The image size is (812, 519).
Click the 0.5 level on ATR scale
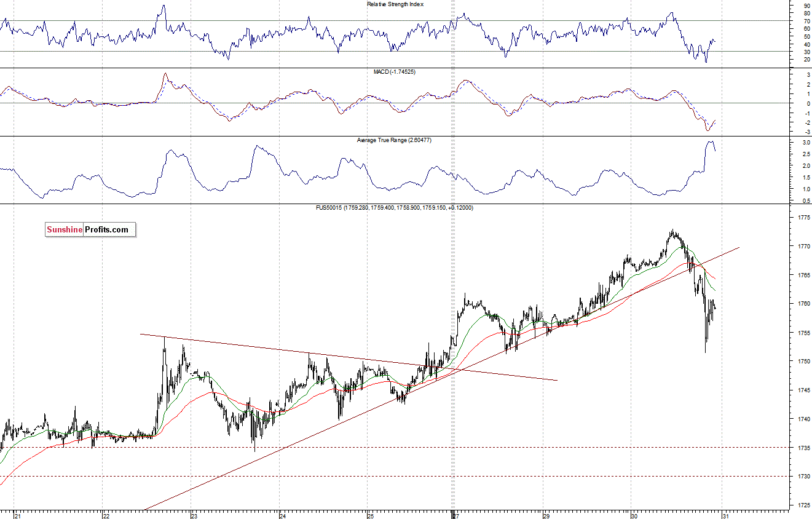click(806, 201)
